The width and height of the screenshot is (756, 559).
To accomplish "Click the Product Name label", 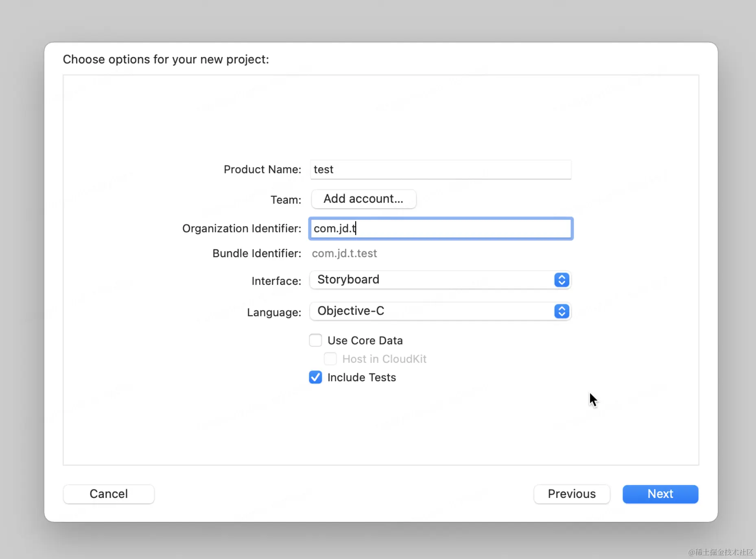I will [x=262, y=169].
